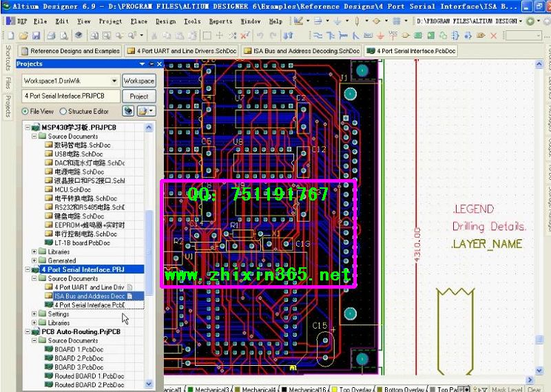Select MCU.SchDoc in project tree
Screen dimensions: 551x392
[x=72, y=189]
